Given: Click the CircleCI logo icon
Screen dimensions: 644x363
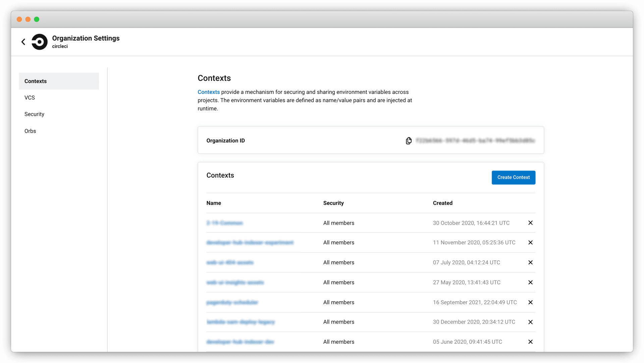Looking at the screenshot, I should pos(40,42).
